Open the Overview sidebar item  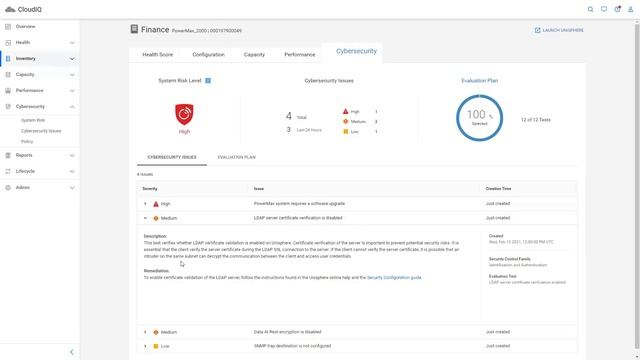(25, 27)
